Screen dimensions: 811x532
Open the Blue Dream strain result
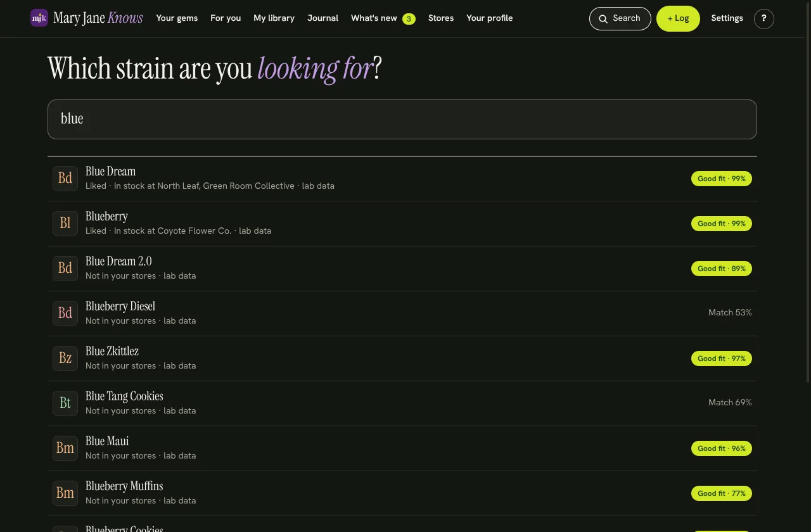pyautogui.click(x=402, y=179)
